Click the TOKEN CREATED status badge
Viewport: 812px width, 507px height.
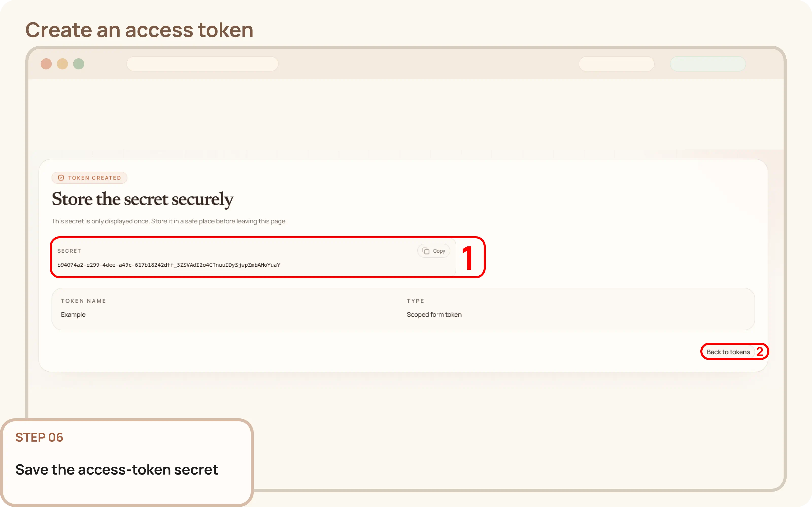click(89, 178)
